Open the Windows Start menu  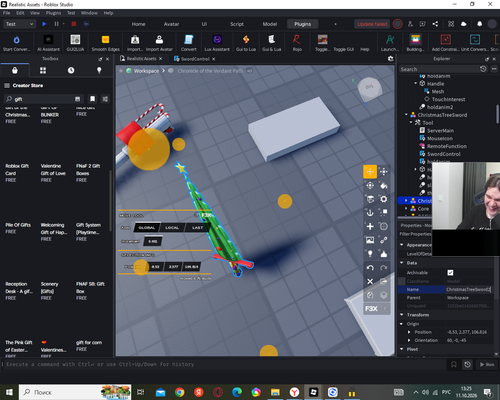(9, 392)
